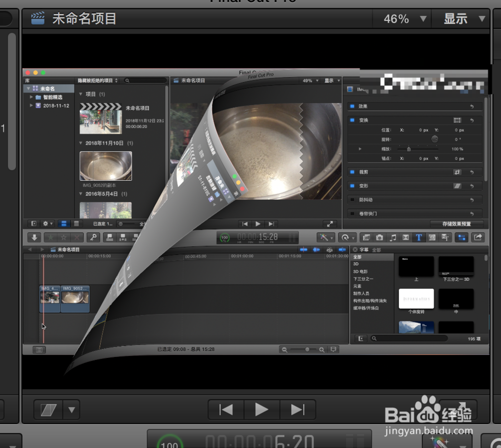Image resolution: width=501 pixels, height=448 pixels.
Task: Select the 缓冲器/开场白 category
Action: [366, 308]
